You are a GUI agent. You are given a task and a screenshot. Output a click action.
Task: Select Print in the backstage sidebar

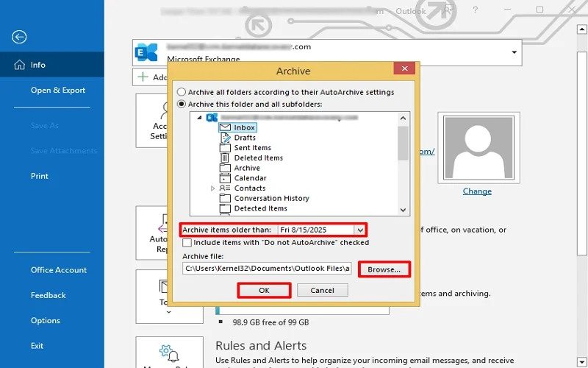40,176
